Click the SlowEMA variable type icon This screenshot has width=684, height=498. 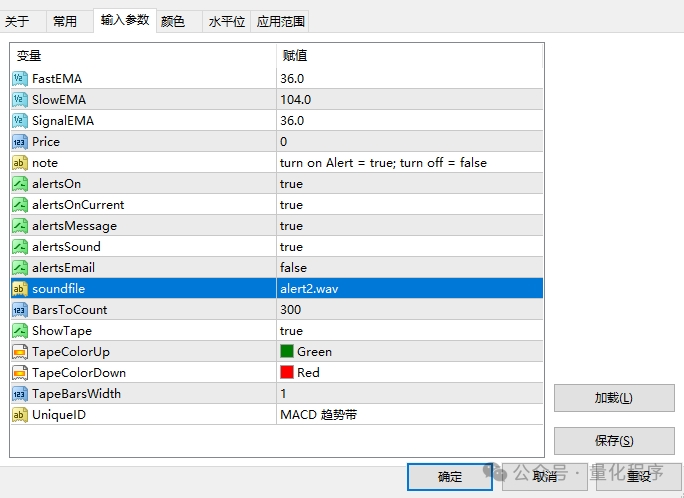click(x=20, y=99)
